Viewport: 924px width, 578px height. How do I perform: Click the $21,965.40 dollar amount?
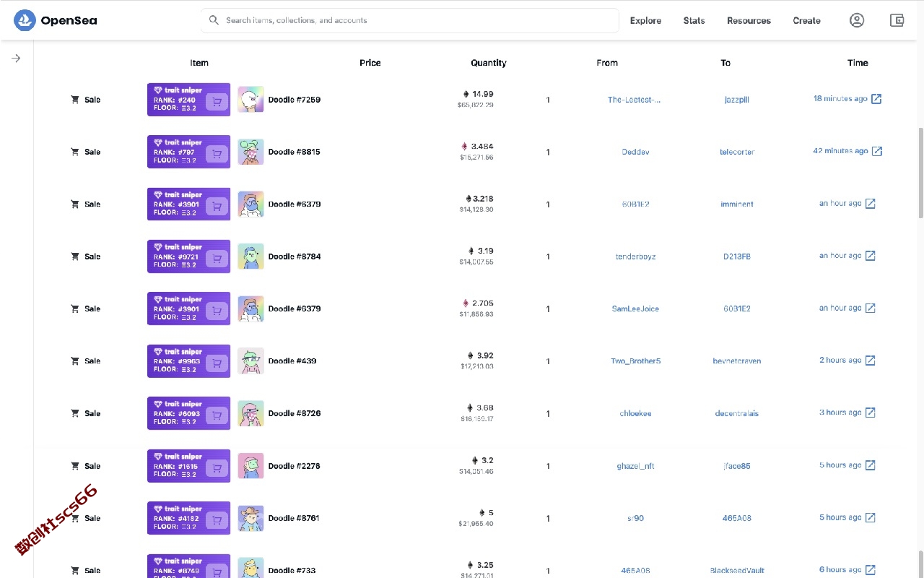click(476, 524)
